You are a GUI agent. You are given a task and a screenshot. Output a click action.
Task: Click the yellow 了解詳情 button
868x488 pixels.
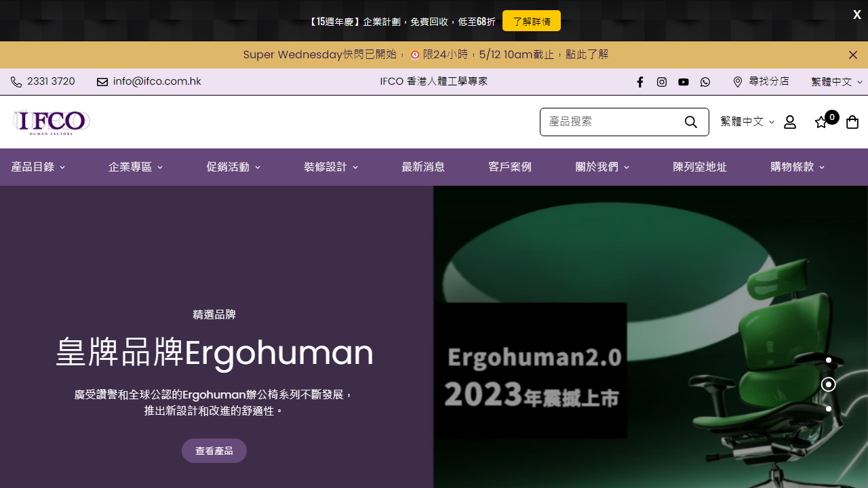pyautogui.click(x=532, y=21)
